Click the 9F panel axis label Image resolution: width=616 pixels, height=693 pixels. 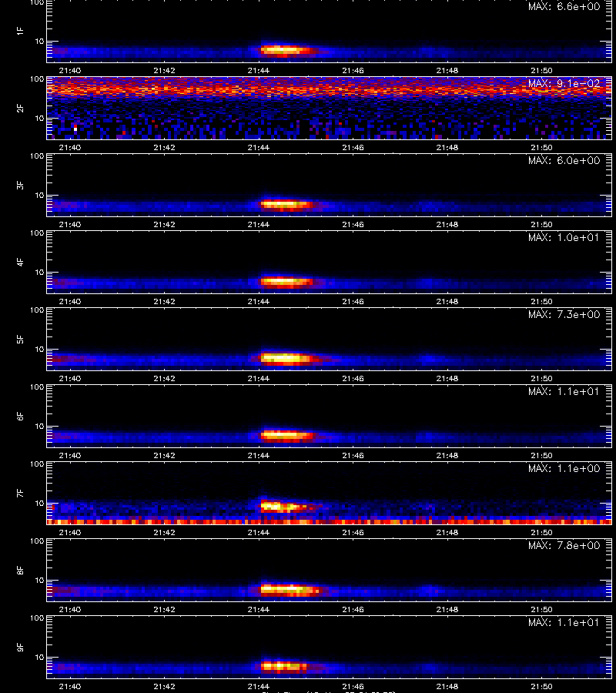[20, 647]
